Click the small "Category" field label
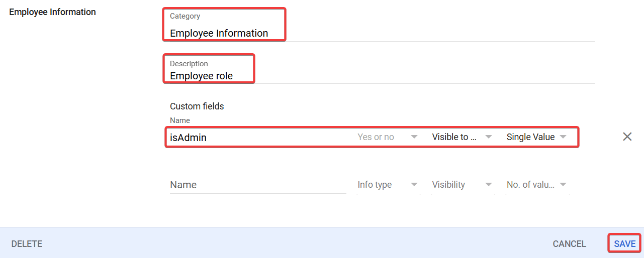The height and width of the screenshot is (258, 644). 185,16
